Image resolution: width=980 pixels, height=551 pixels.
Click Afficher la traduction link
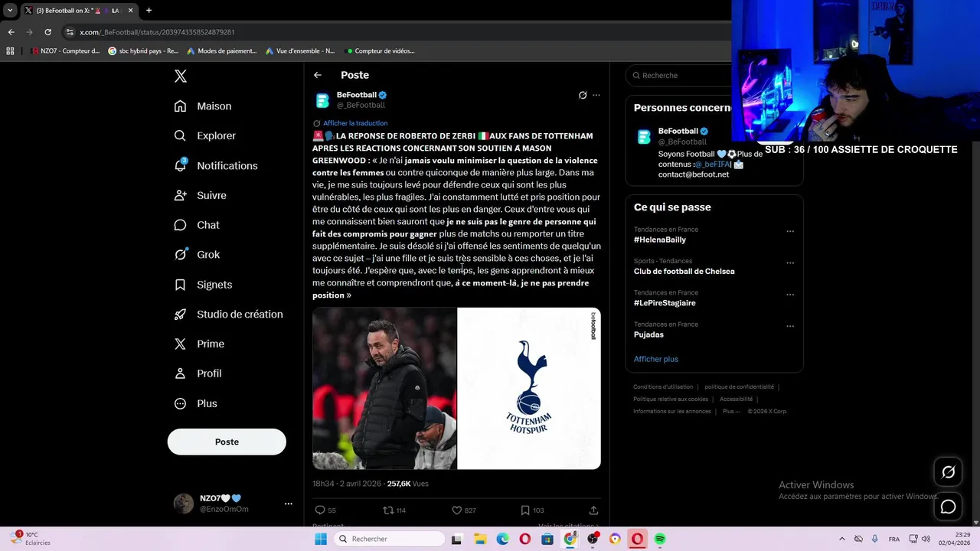[x=355, y=123]
